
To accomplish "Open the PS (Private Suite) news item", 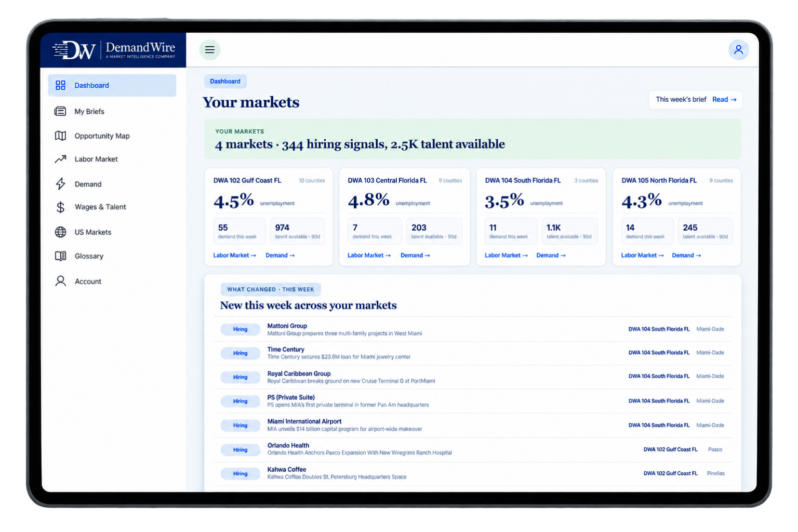I will click(x=473, y=401).
